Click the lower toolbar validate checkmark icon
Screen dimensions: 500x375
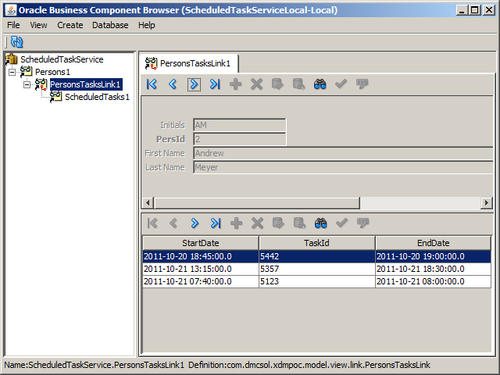click(x=342, y=223)
